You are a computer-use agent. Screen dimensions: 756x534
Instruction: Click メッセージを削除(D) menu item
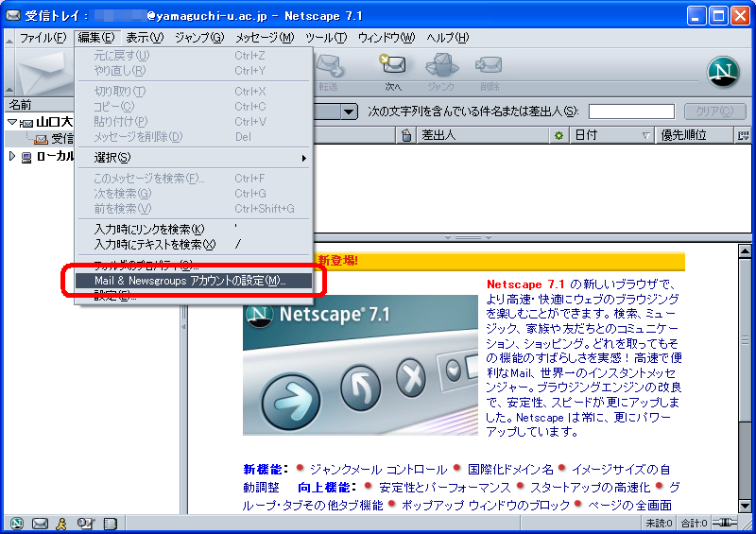pos(194,137)
